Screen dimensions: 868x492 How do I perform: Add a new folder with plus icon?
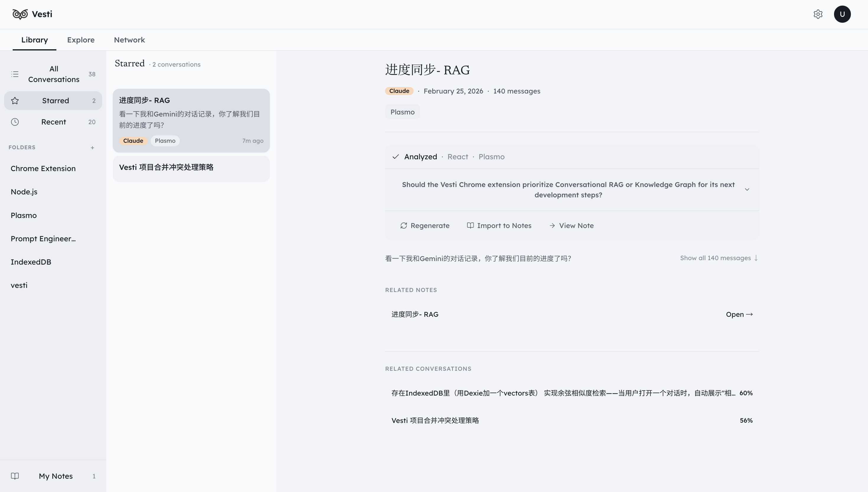pyautogui.click(x=92, y=148)
